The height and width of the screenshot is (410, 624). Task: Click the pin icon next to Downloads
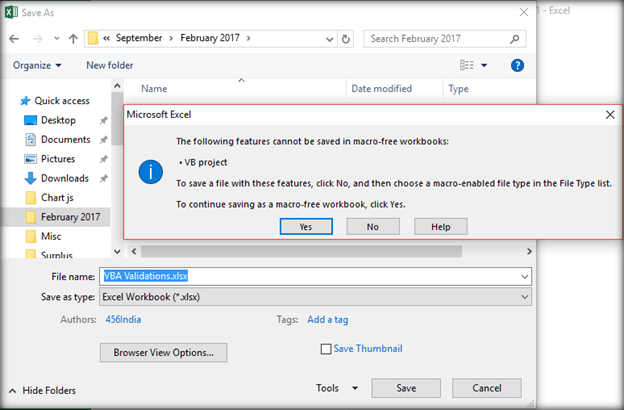tap(103, 178)
